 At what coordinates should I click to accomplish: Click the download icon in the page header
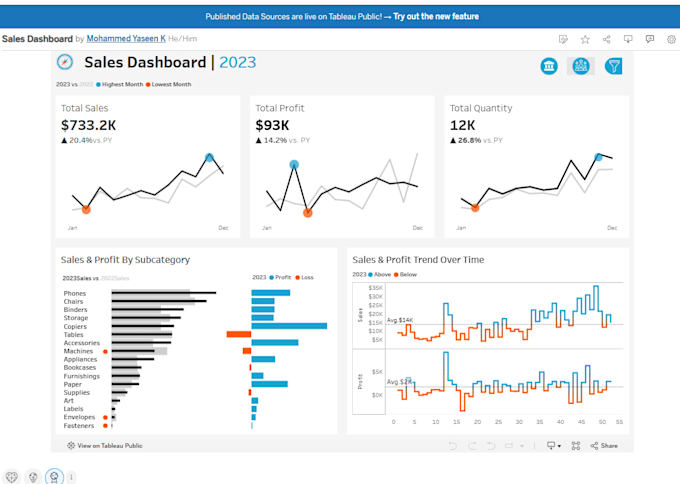(628, 39)
